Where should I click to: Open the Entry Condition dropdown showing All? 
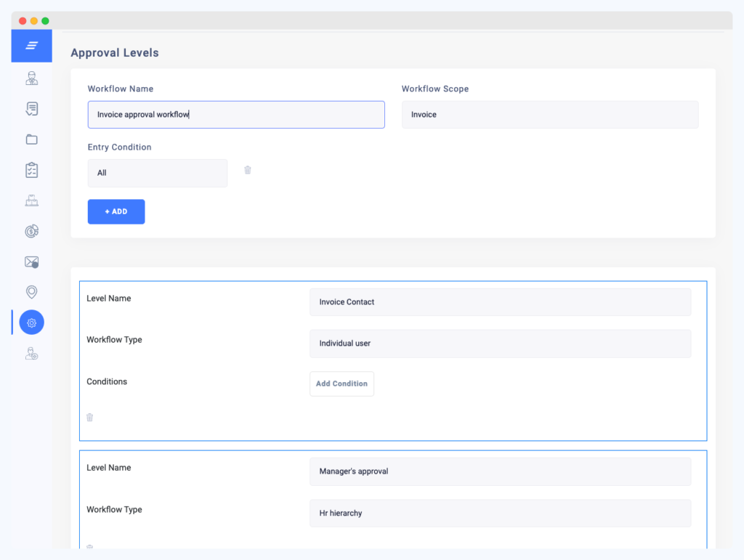(x=157, y=173)
